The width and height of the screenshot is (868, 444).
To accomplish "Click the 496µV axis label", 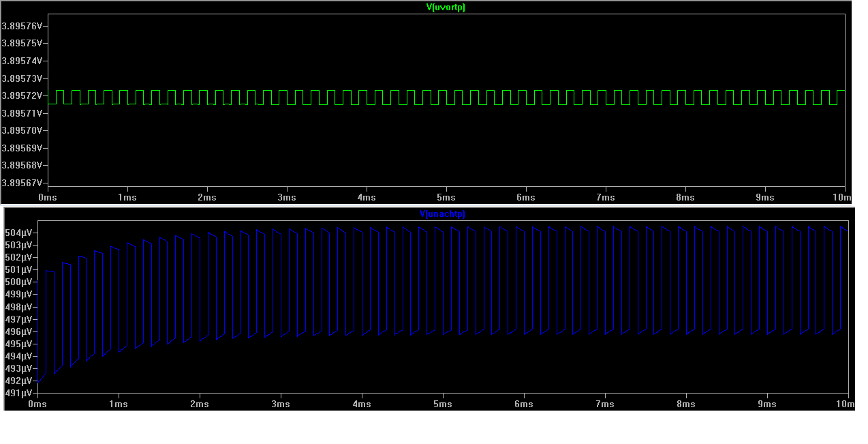I will tap(19, 331).
